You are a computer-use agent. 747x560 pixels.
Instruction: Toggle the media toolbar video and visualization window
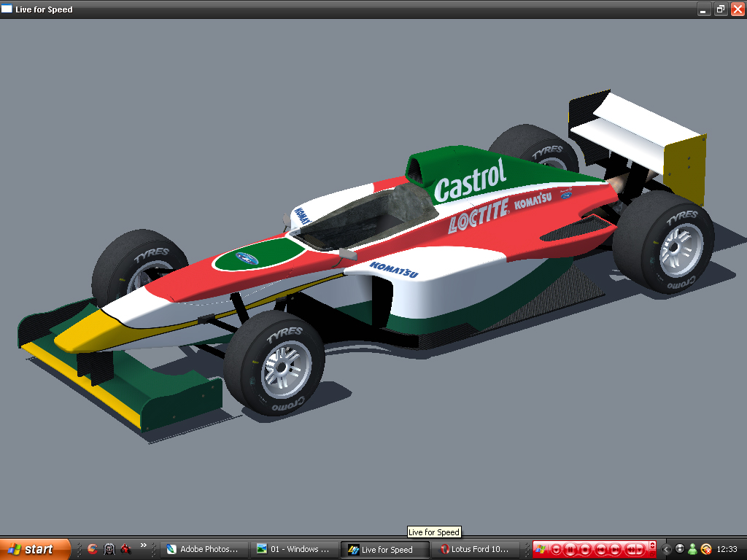point(653,545)
